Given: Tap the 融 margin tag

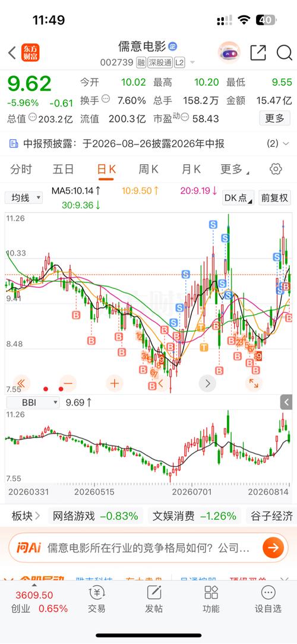Looking at the screenshot, I should point(141,62).
